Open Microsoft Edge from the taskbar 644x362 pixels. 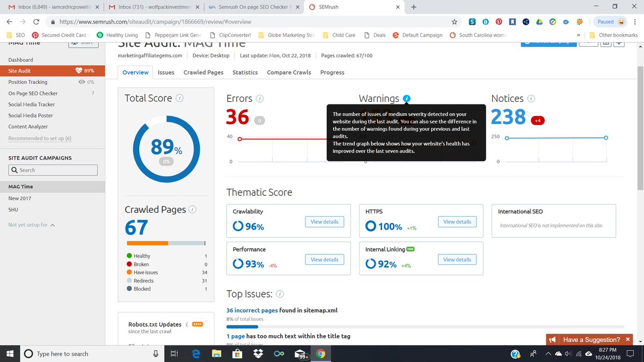pos(196,354)
